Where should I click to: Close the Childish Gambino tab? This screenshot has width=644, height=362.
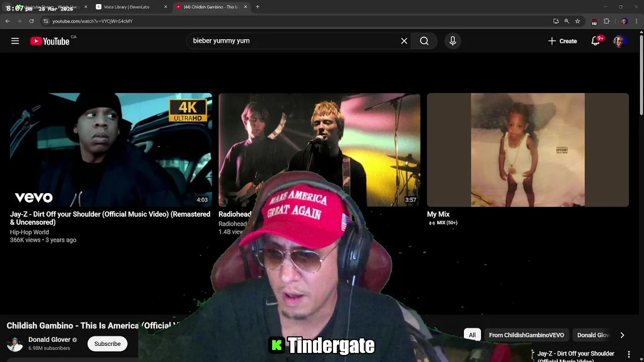point(246,7)
